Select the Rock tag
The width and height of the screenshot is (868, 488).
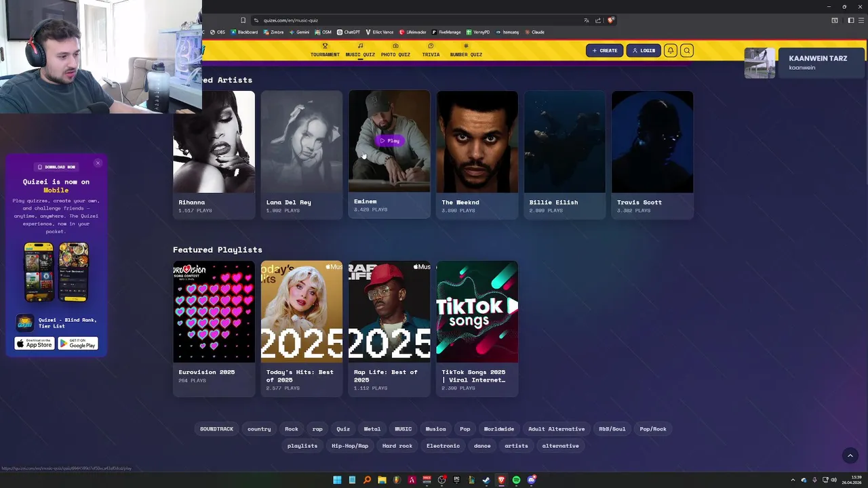292,429
